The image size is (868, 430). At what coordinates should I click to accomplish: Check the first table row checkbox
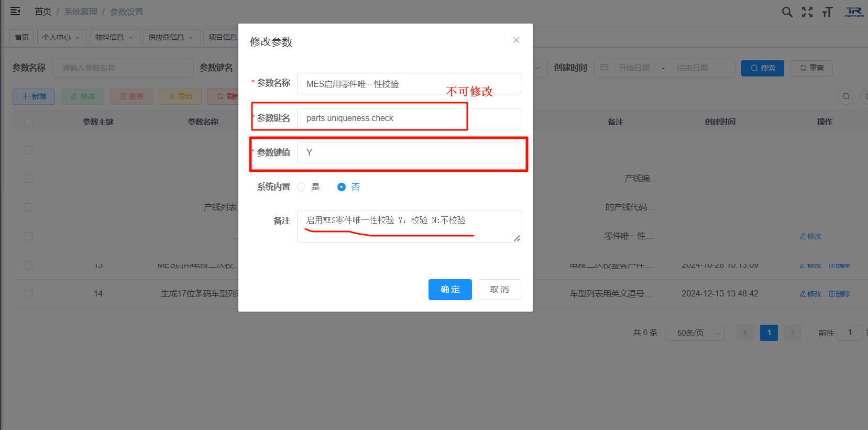tap(28, 150)
